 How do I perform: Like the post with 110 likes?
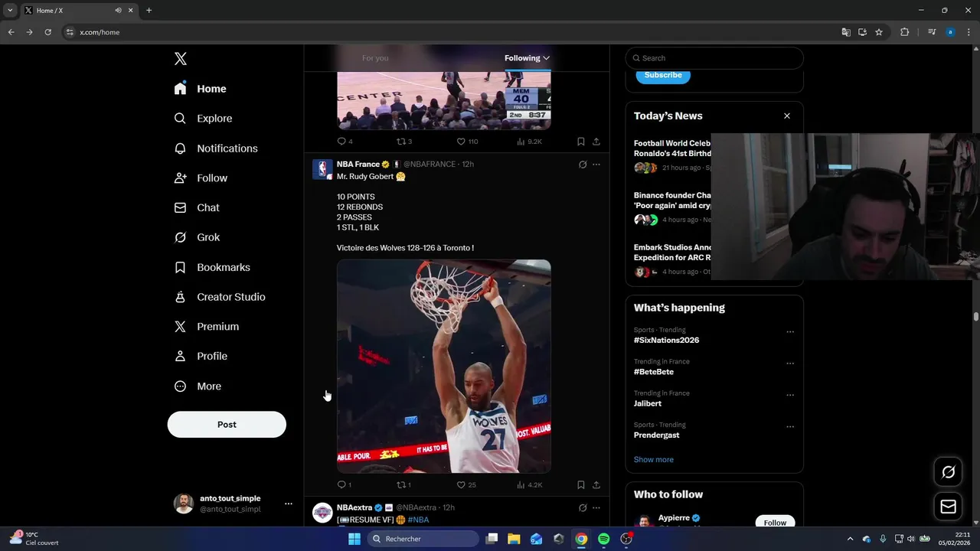[x=461, y=142]
